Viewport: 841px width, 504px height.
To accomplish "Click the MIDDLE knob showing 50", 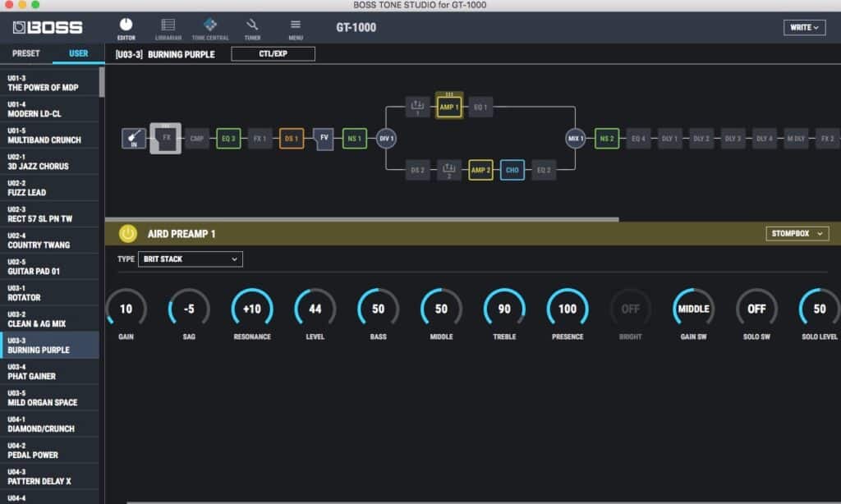I will click(x=441, y=309).
